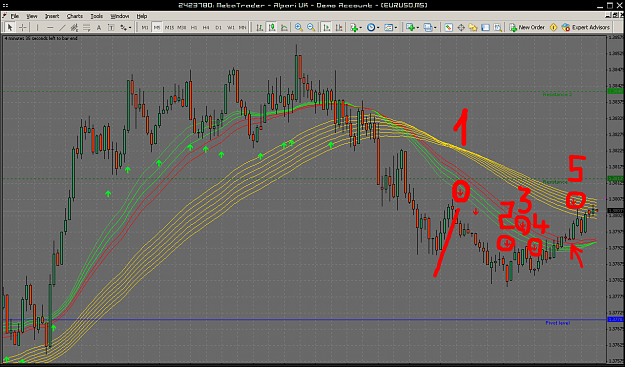Click the Expert Advisors button

[x=586, y=27]
